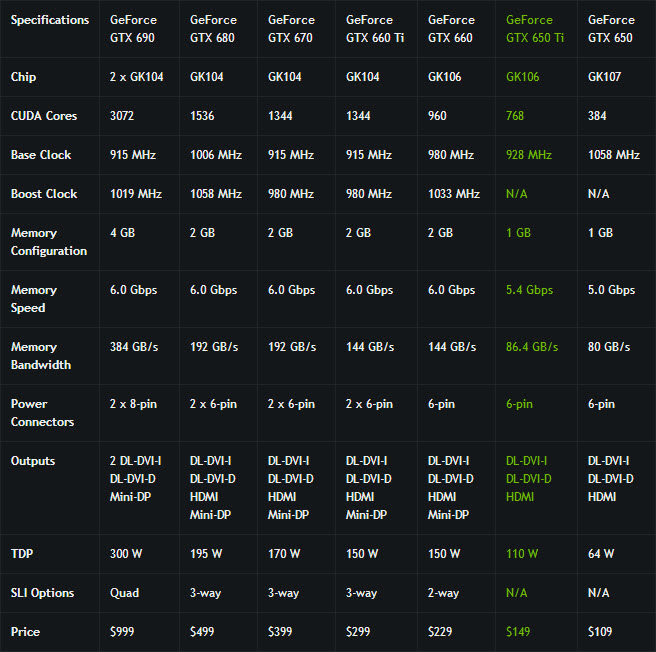This screenshot has width=656, height=652.
Task: Select the 384 GB/s bandwidth cell
Action: click(x=134, y=347)
